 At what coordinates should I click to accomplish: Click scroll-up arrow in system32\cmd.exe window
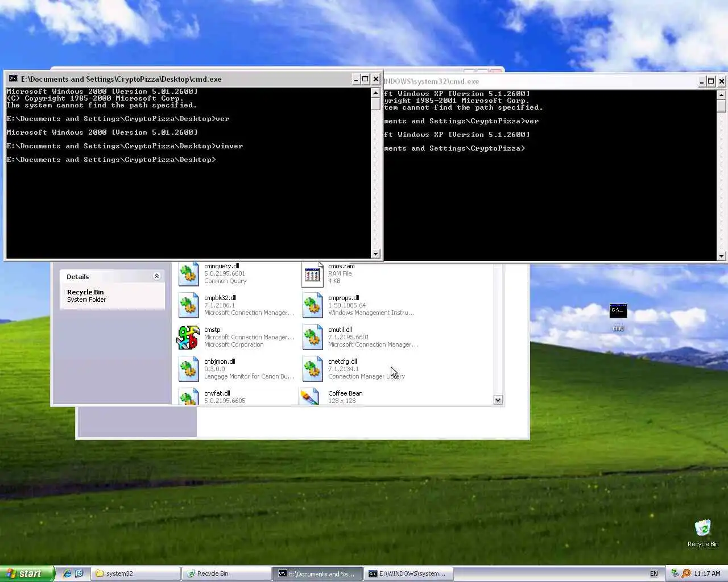(721, 94)
